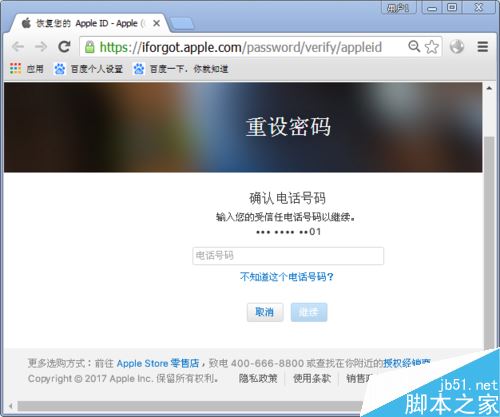This screenshot has height=417, width=500.
Task: Open 百度一下，你就知道 bookmark
Action: [181, 69]
